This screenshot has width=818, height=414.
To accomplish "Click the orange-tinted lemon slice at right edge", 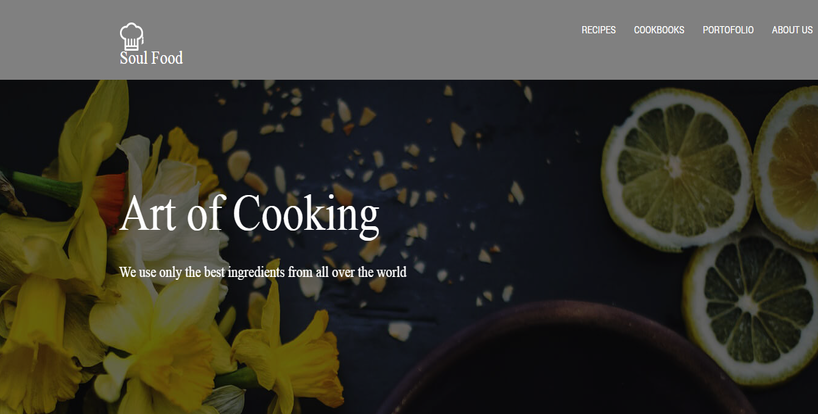I will [788, 167].
